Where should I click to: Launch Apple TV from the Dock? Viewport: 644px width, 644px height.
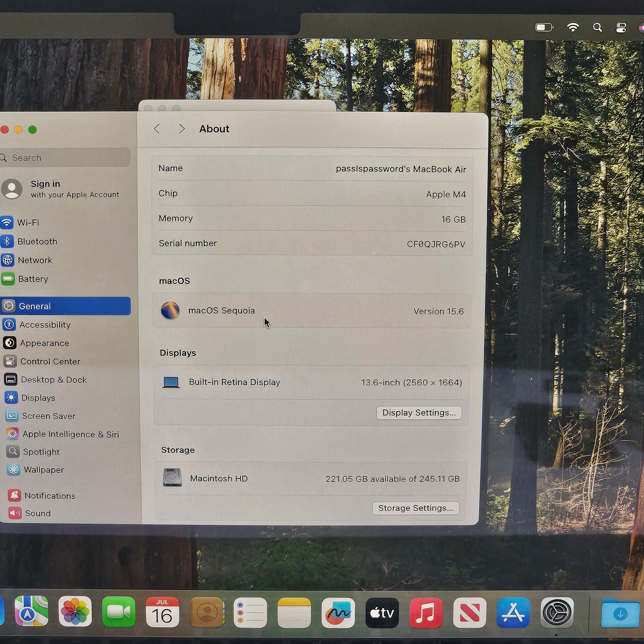(382, 613)
